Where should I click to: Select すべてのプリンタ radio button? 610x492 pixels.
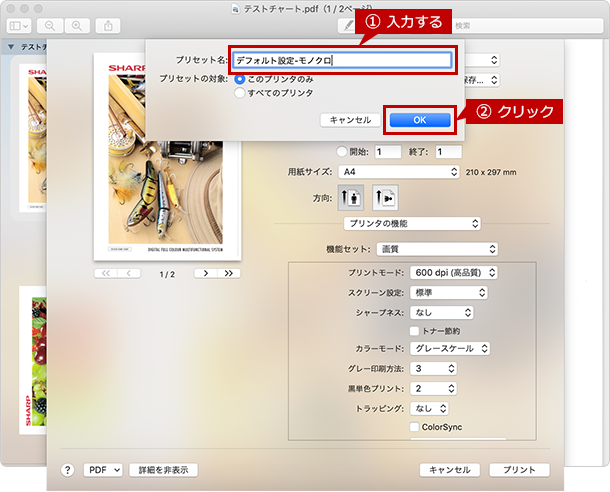(x=240, y=93)
